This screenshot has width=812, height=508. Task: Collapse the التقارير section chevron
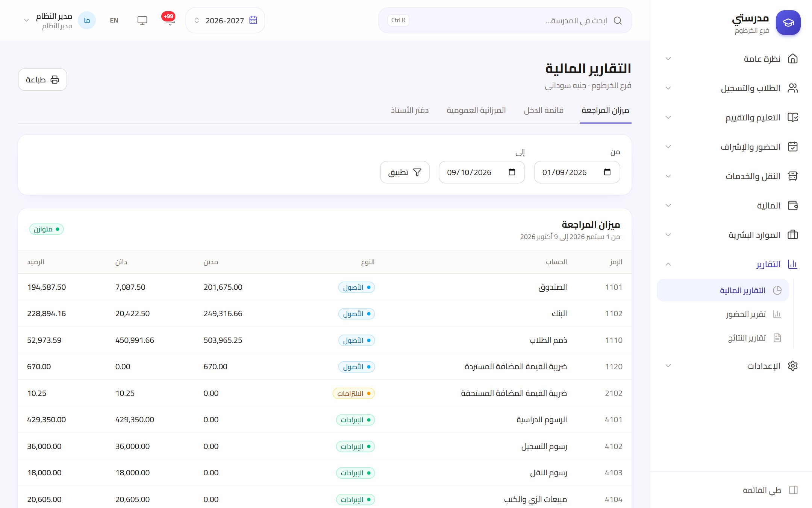click(668, 264)
